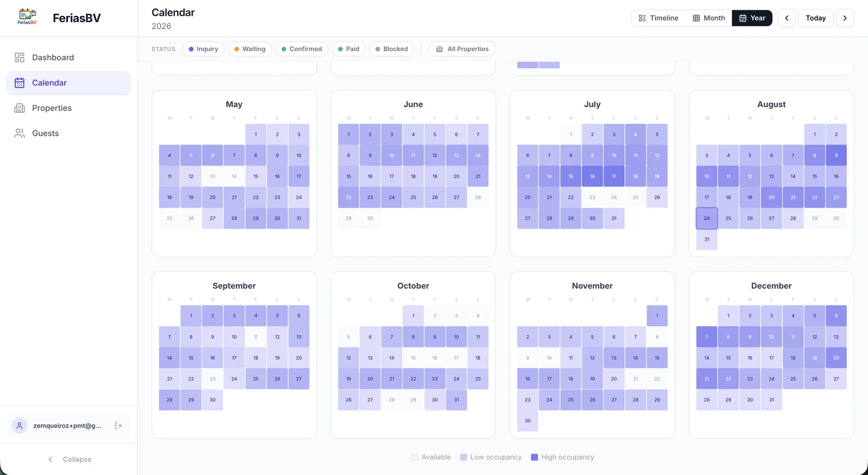
Task: Select August 24 in the calendar
Action: (x=707, y=218)
